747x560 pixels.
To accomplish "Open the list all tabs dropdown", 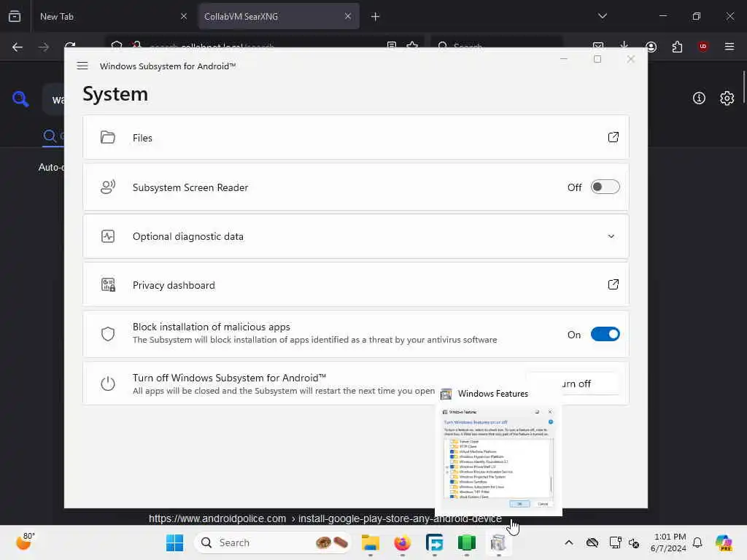I will 602,16.
